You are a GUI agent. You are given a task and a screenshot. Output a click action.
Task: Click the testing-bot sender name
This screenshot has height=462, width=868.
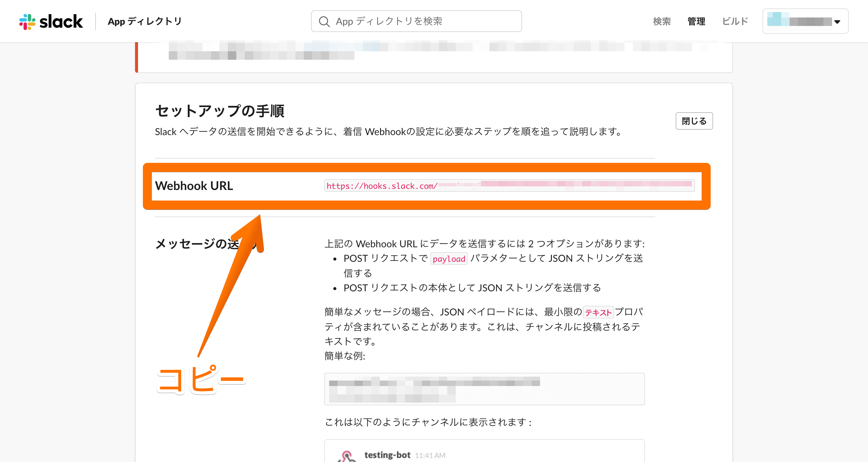[x=387, y=455]
